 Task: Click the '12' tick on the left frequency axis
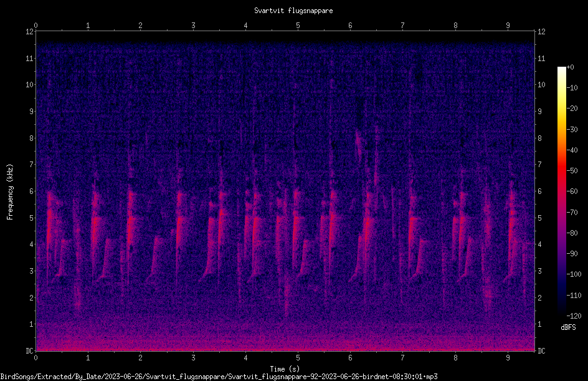pyautogui.click(x=30, y=32)
